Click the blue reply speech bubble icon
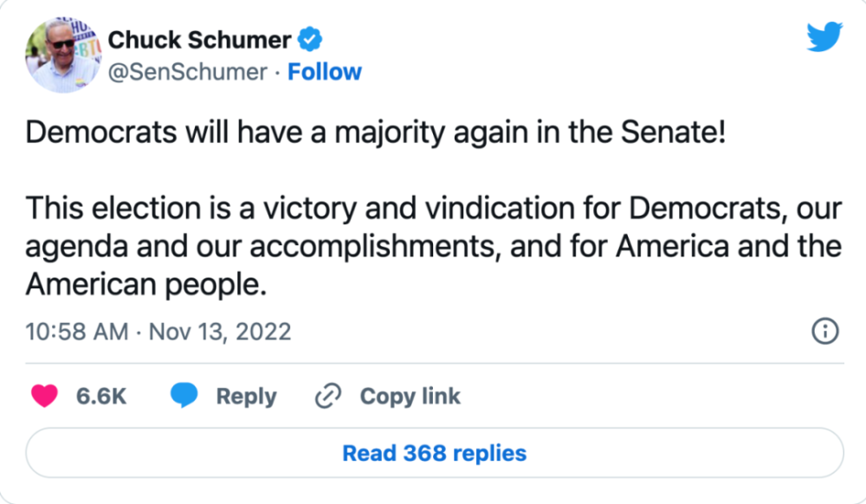The width and height of the screenshot is (866, 504). [x=184, y=396]
